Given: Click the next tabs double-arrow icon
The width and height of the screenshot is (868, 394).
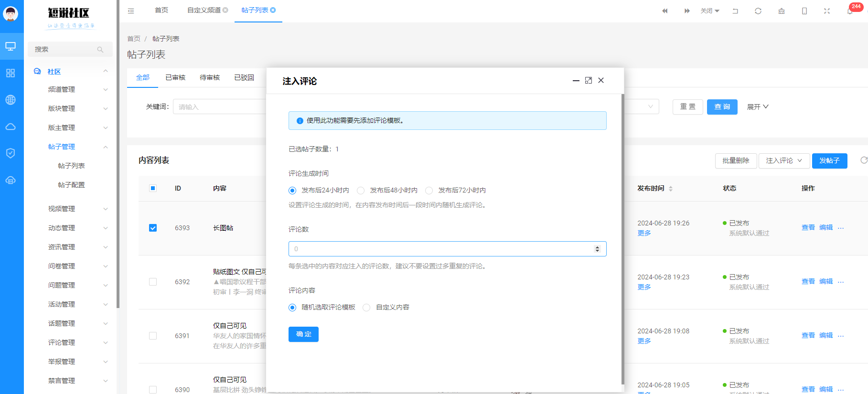Looking at the screenshot, I should coord(687,11).
